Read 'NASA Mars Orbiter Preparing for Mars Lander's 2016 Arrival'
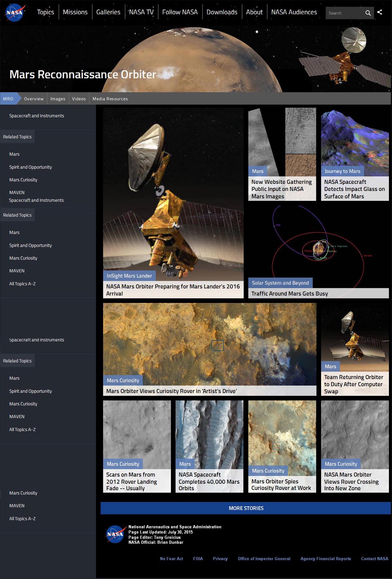The width and height of the screenshot is (392, 579). 173,290
